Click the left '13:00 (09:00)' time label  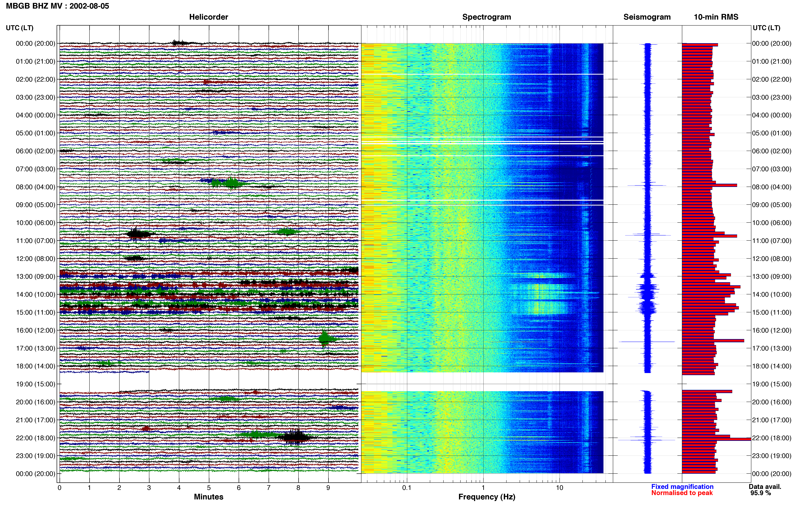pyautogui.click(x=36, y=277)
